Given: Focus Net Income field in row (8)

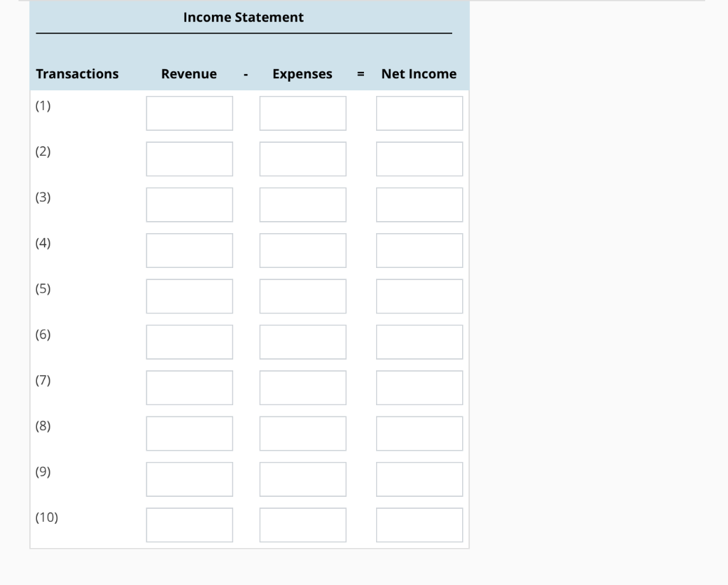Looking at the screenshot, I should 419,434.
